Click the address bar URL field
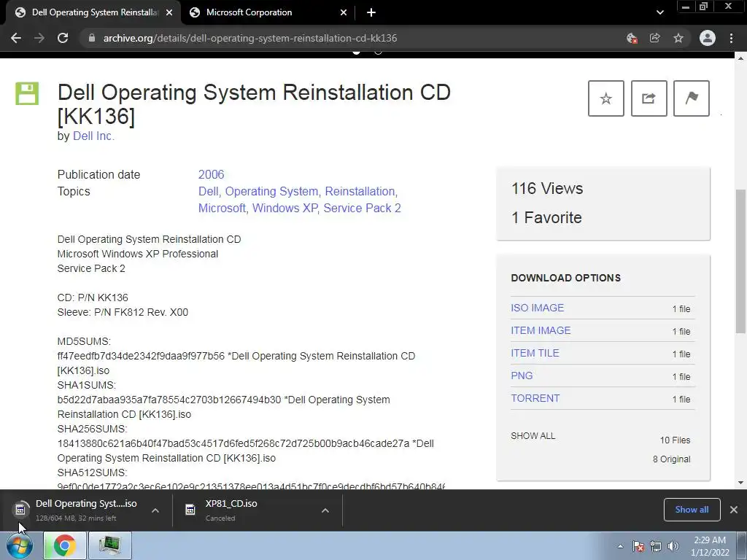Screen dimensions: 747x560 352,38
